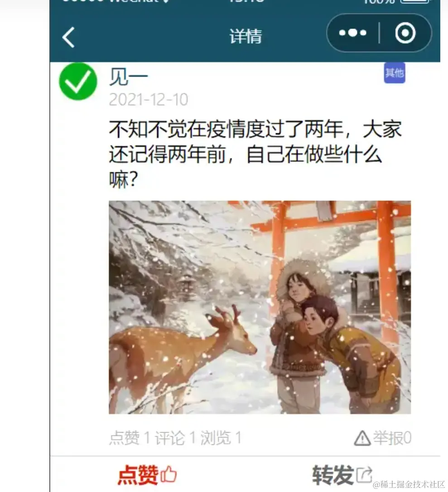
Task: Go back using the left chevron arrow
Action: 68,37
